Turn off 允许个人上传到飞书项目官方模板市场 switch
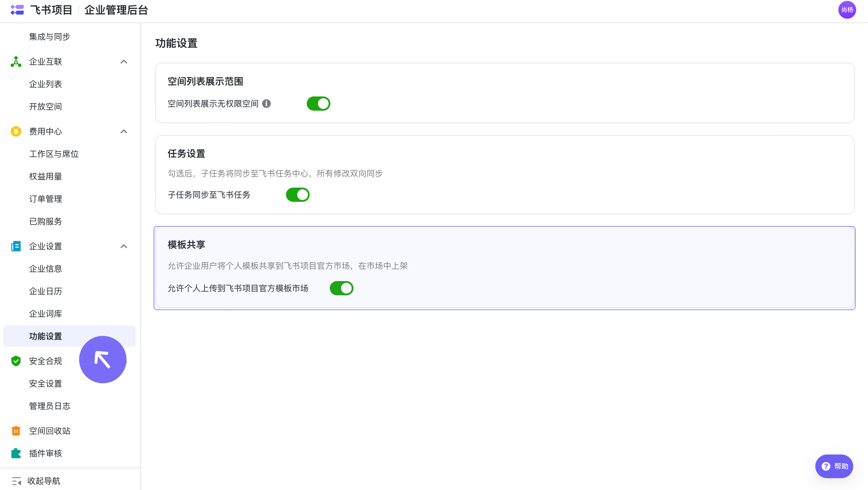The height and width of the screenshot is (490, 868). (342, 288)
